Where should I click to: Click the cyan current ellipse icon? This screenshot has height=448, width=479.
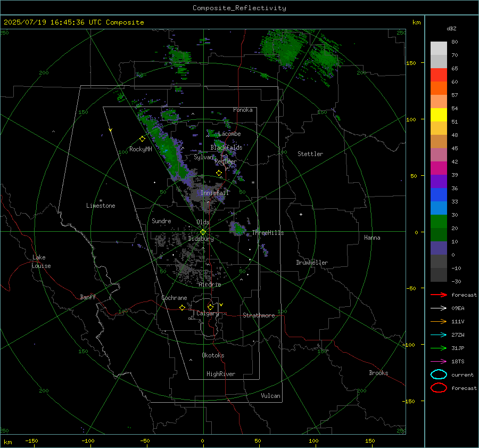tap(439, 374)
